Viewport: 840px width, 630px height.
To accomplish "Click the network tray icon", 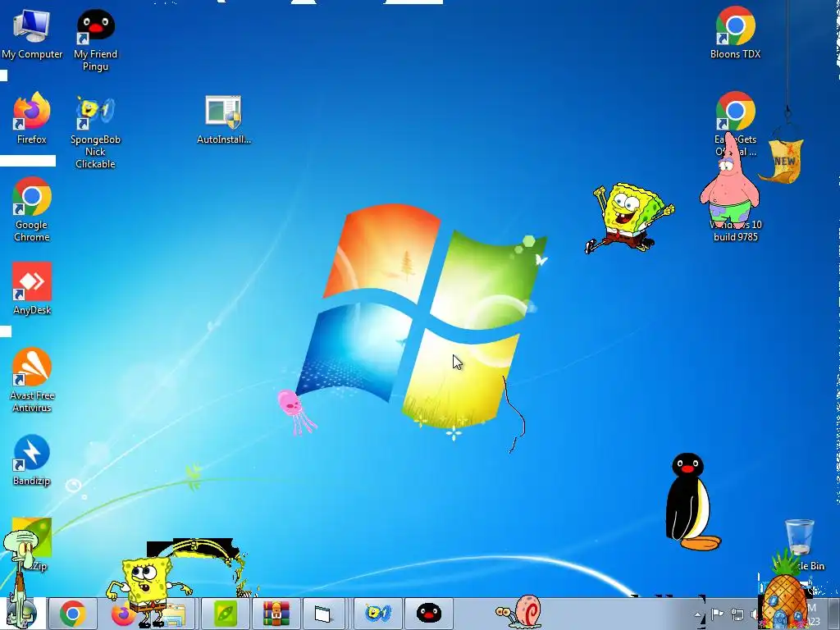I will [737, 615].
